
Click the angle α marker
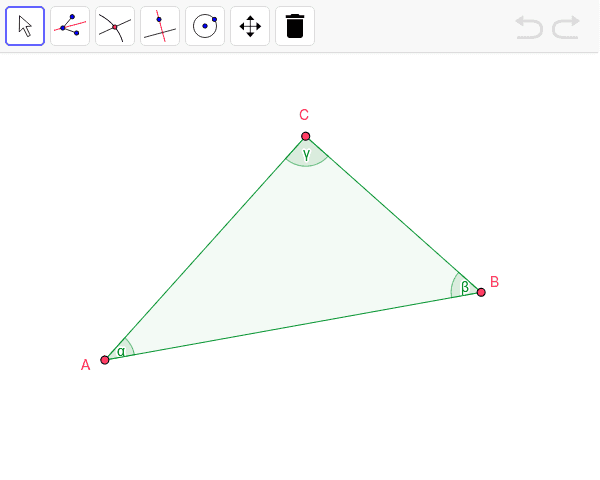pos(122,349)
